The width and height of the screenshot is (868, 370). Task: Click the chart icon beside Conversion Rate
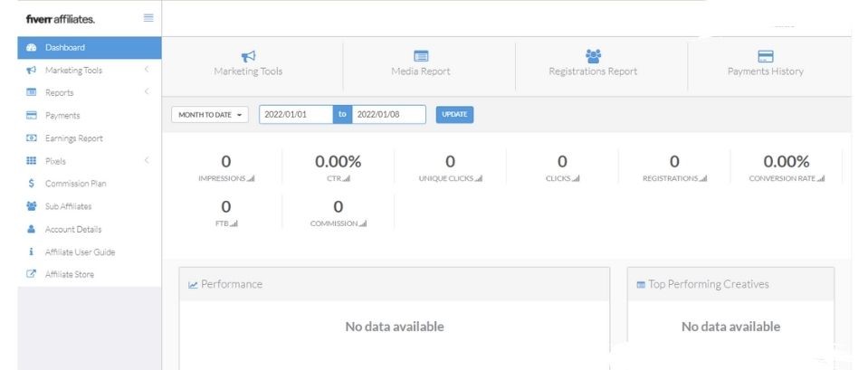(x=821, y=179)
